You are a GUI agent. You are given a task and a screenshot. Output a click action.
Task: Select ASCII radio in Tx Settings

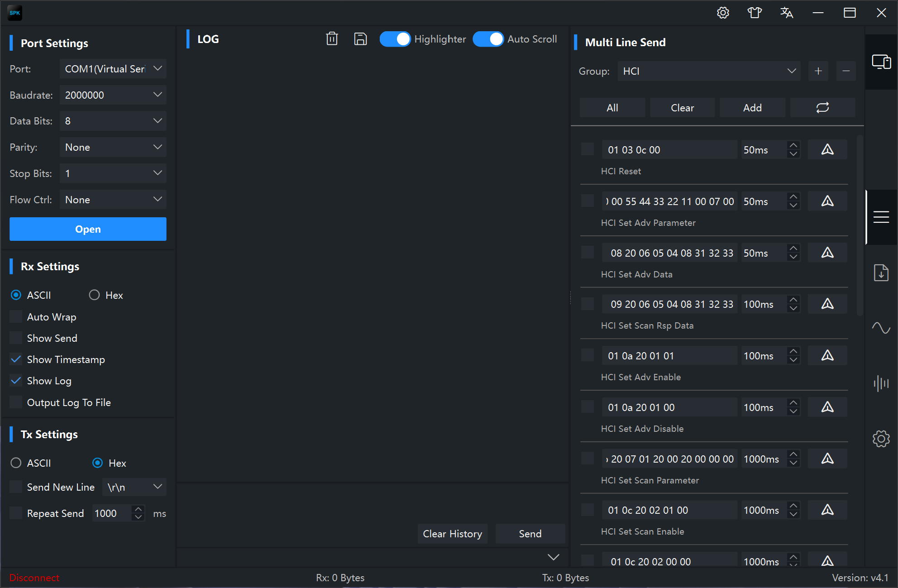coord(16,463)
